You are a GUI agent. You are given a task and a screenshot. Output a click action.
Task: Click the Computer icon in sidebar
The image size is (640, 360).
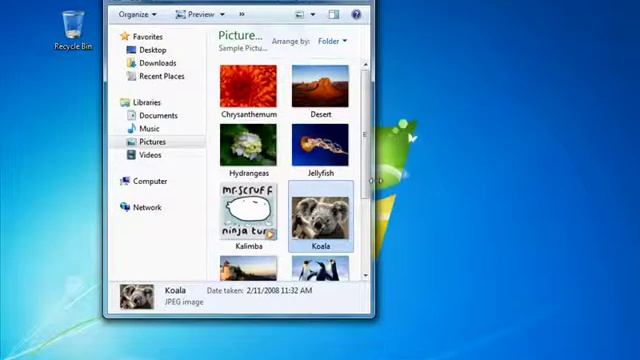point(125,181)
